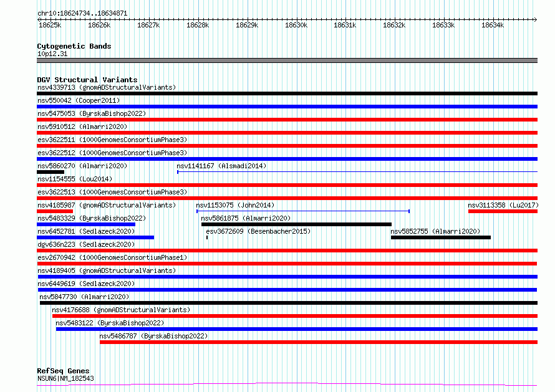Click the short black bar under nsv5860270
The height and width of the screenshot is (392, 555).
51,172
